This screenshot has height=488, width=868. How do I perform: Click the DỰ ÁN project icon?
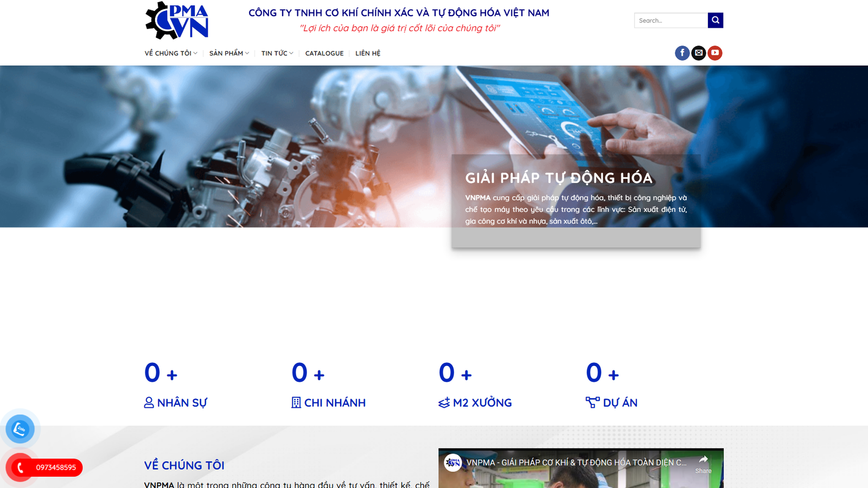click(593, 402)
